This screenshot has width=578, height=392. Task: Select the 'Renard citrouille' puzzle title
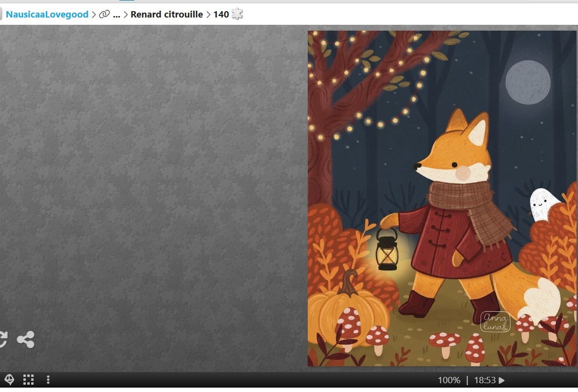[x=167, y=15]
